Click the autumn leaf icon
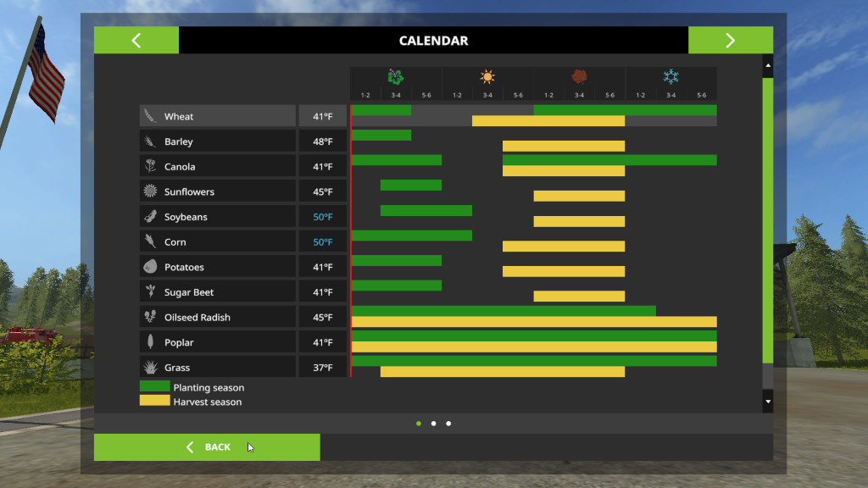 tap(579, 77)
